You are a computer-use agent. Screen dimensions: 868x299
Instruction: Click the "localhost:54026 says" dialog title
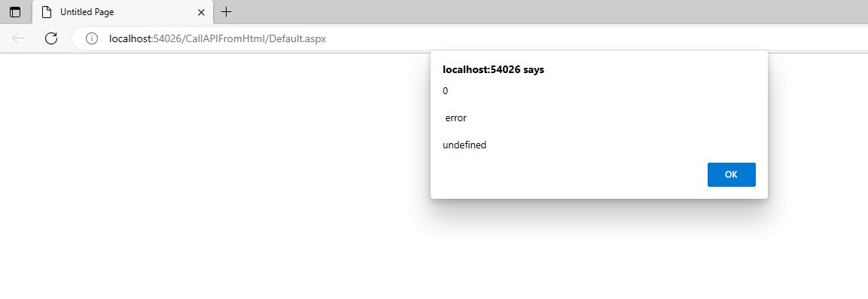tap(493, 70)
